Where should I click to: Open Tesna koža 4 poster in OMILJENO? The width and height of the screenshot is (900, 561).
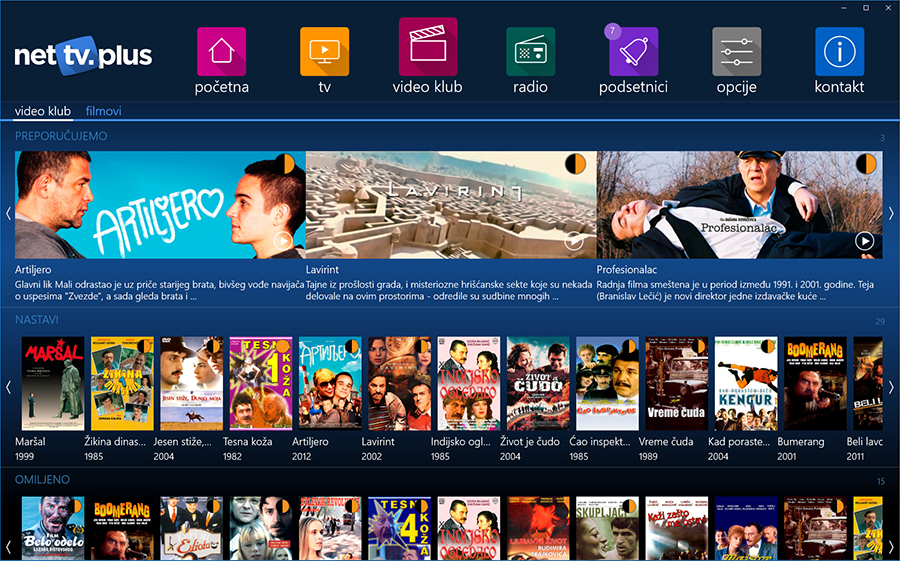coord(399,529)
